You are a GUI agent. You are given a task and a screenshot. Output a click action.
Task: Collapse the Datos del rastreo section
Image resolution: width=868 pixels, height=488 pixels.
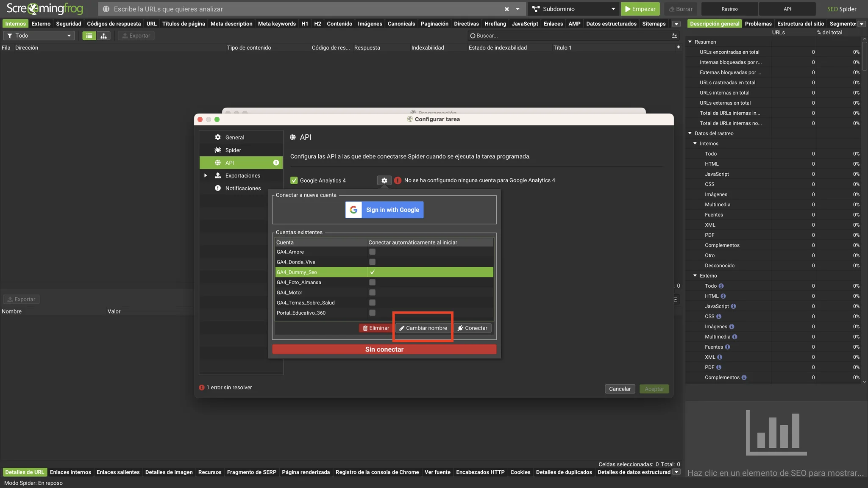coord(690,133)
